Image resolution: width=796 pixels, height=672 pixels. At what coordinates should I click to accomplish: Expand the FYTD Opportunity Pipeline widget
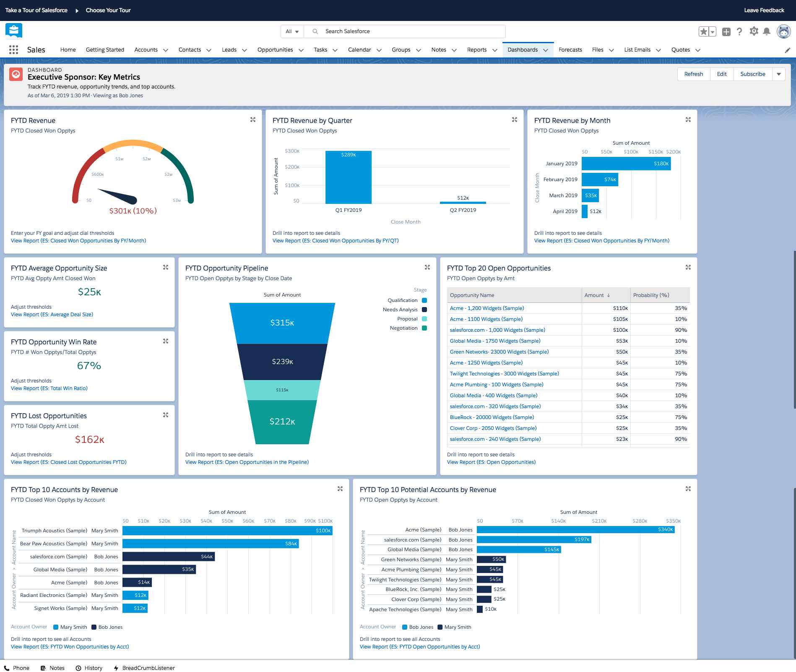427,267
